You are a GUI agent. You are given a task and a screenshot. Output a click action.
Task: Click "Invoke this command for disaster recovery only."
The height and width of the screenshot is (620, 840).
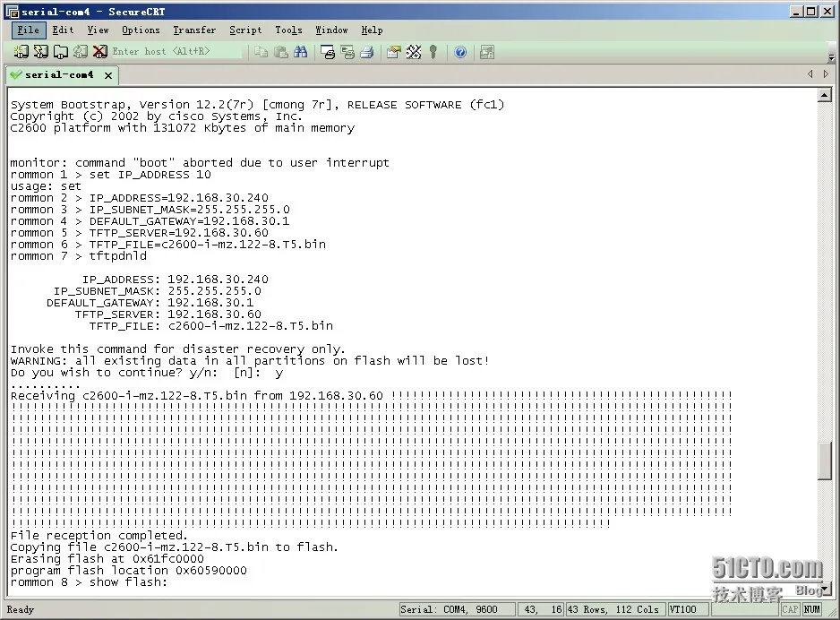click(178, 349)
